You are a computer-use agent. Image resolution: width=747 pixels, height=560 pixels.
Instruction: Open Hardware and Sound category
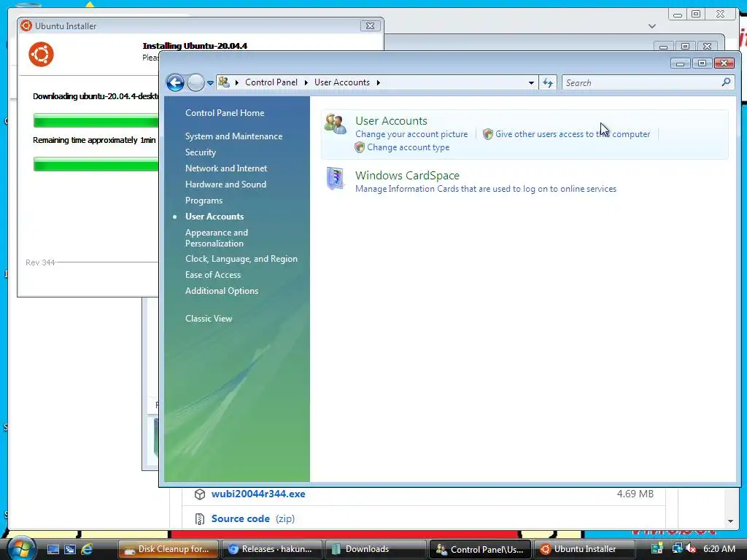[x=226, y=184]
